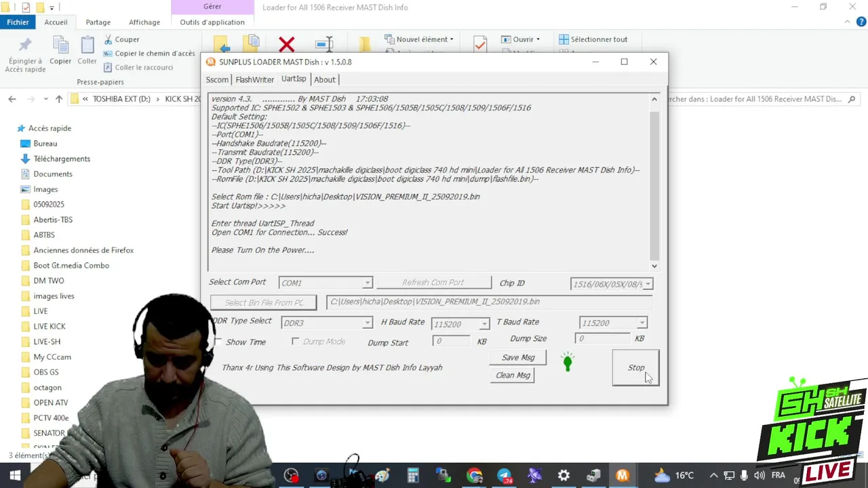Click the bin file path field
This screenshot has width=868, height=488.
pyautogui.click(x=489, y=302)
